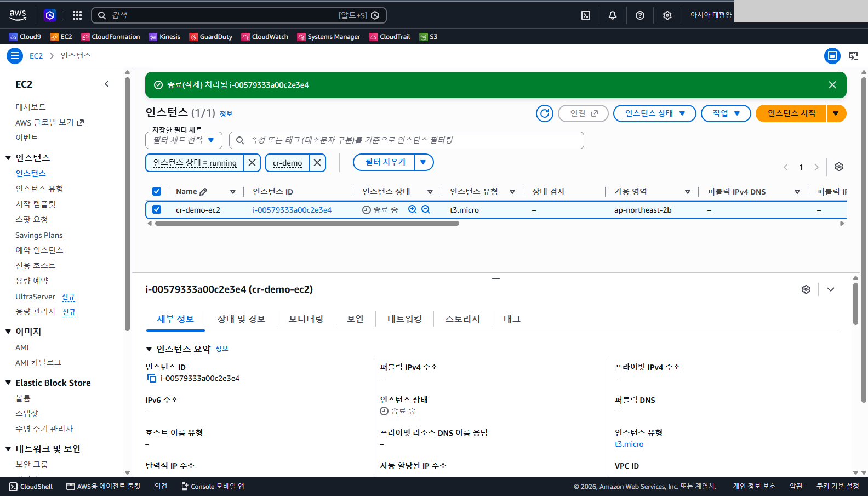Collapse the detail panel chevron

click(x=831, y=289)
